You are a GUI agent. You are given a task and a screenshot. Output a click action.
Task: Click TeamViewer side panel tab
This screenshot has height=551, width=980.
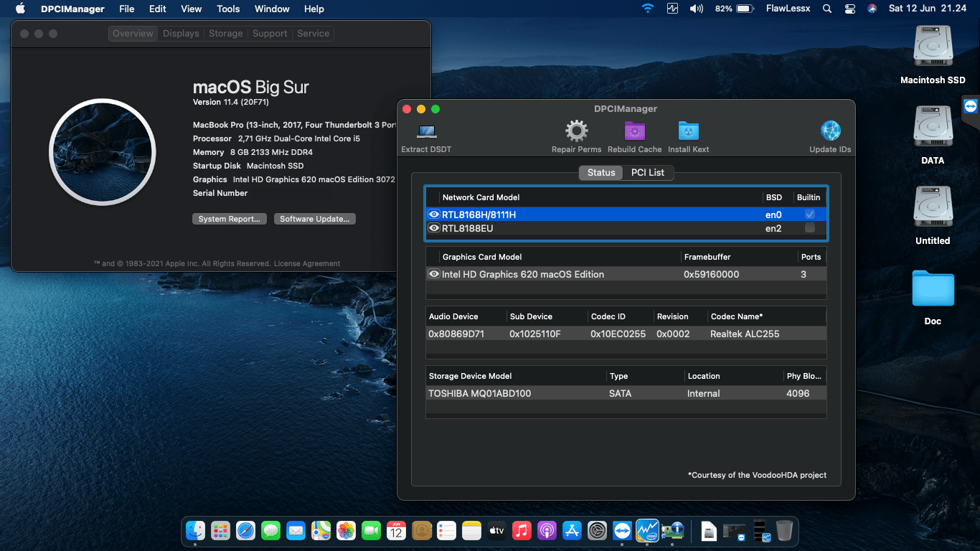click(x=971, y=106)
